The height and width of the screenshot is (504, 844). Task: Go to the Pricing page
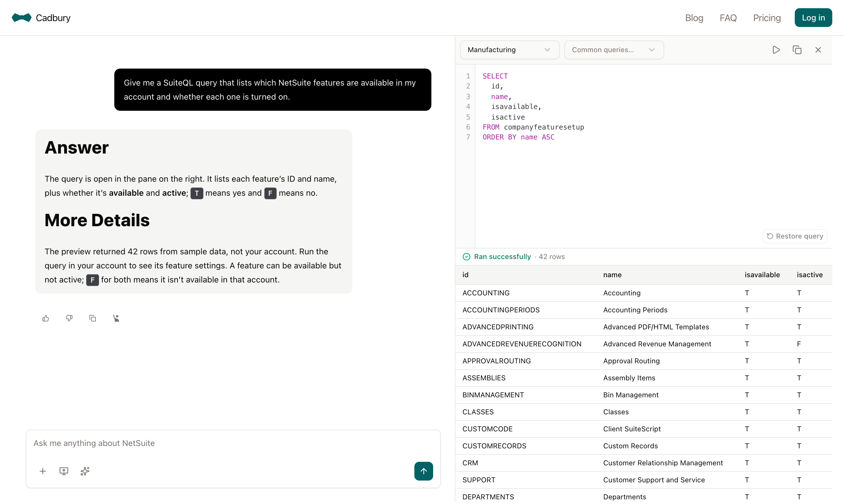[767, 18]
